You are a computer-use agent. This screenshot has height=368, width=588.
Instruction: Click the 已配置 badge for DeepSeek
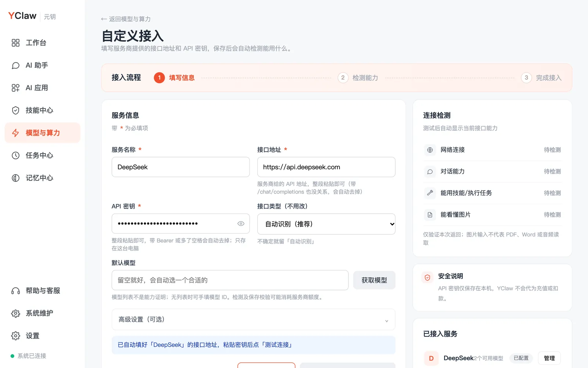point(521,358)
